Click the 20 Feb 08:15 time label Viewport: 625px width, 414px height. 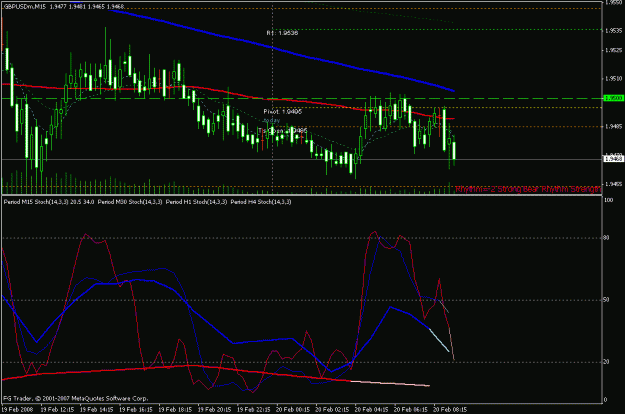450,409
